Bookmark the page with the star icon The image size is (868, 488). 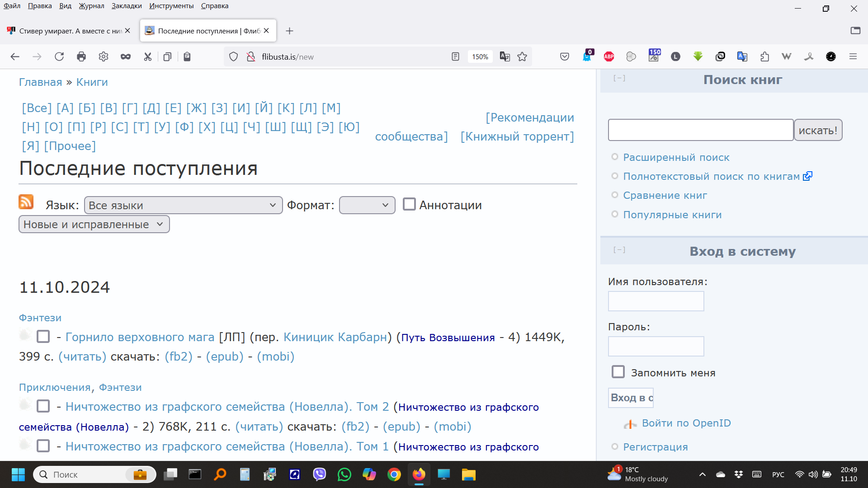point(522,56)
